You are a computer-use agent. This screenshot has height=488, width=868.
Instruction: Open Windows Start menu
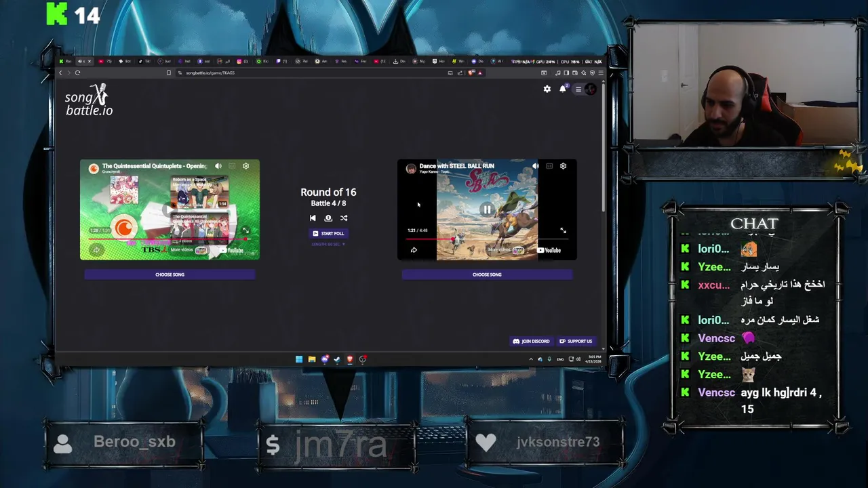299,359
